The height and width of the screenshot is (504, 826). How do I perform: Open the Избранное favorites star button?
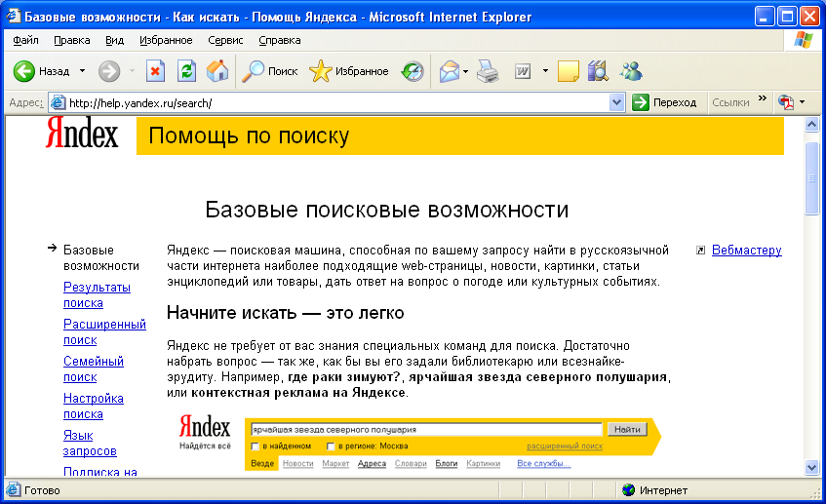pos(349,71)
